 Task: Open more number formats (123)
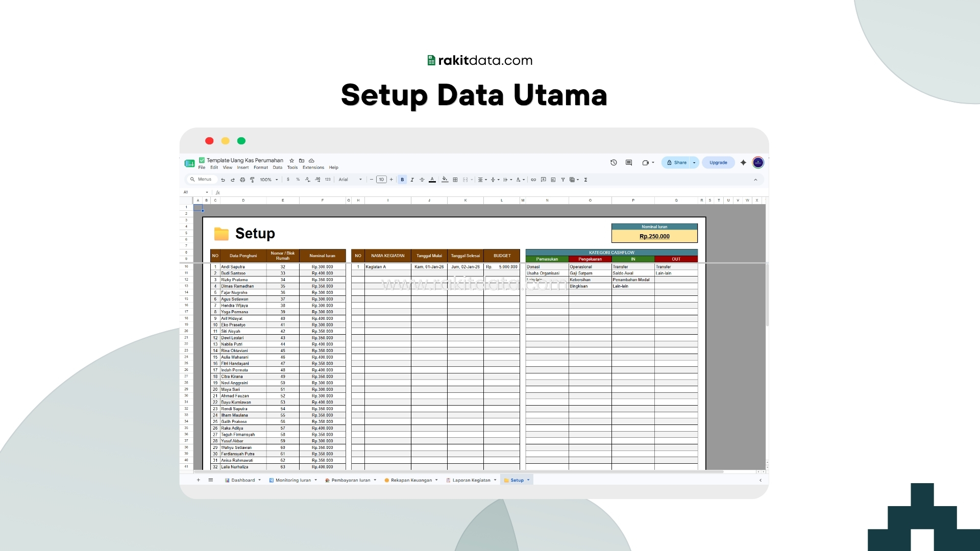pyautogui.click(x=328, y=180)
